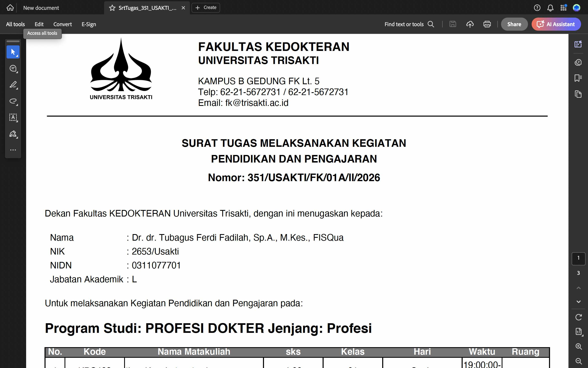Click the Nomor: 351/USAKTI/FK/01A/II/2026 line

click(x=294, y=177)
